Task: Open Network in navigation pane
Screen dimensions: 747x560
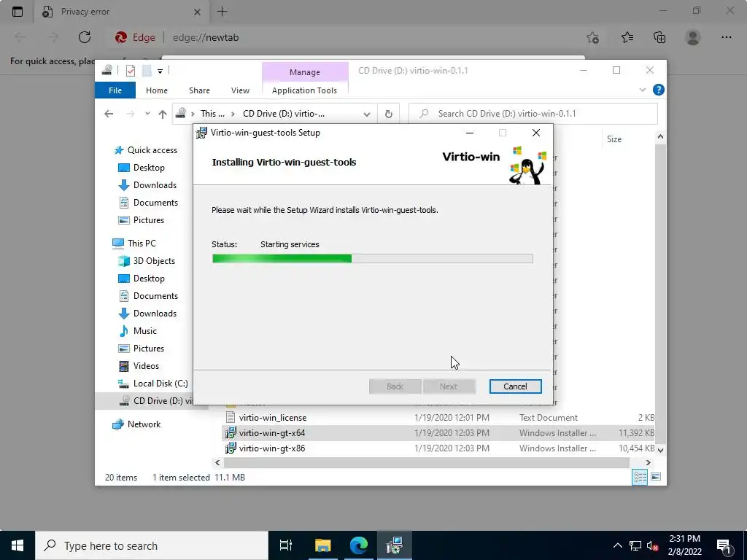Action: click(144, 424)
